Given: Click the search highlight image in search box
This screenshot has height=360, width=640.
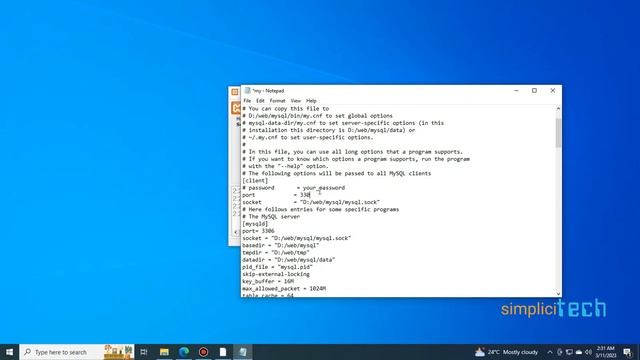Looking at the screenshot, I should point(118,352).
